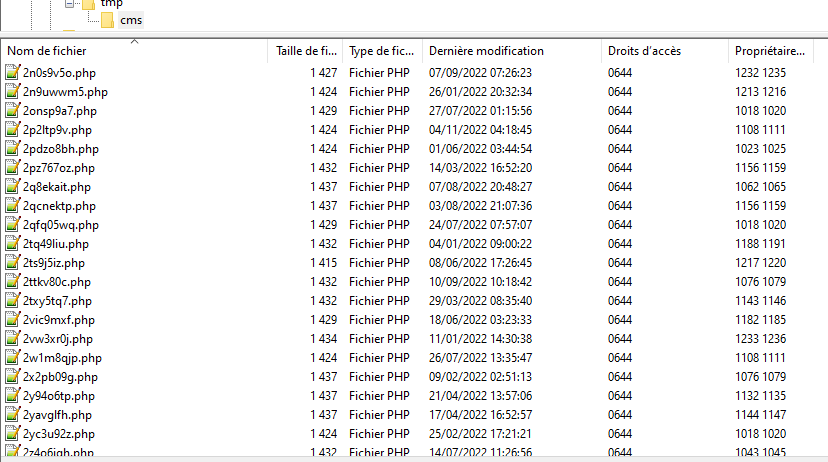Click the PHP file icon for 2yc3u92z.php
Screen dimensions: 828x462
[x=13, y=433]
